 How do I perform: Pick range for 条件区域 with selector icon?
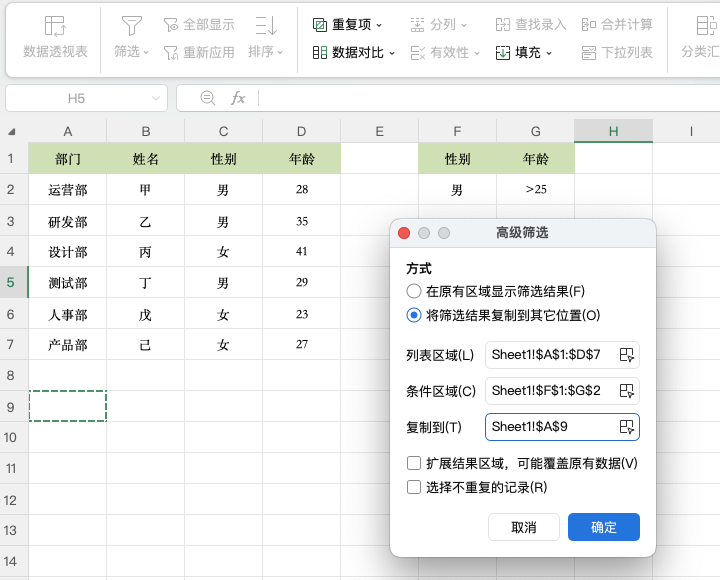pyautogui.click(x=626, y=391)
